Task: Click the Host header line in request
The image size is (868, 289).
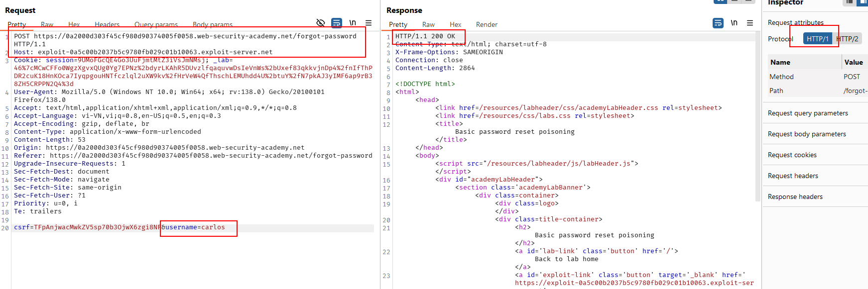Action: [143, 52]
